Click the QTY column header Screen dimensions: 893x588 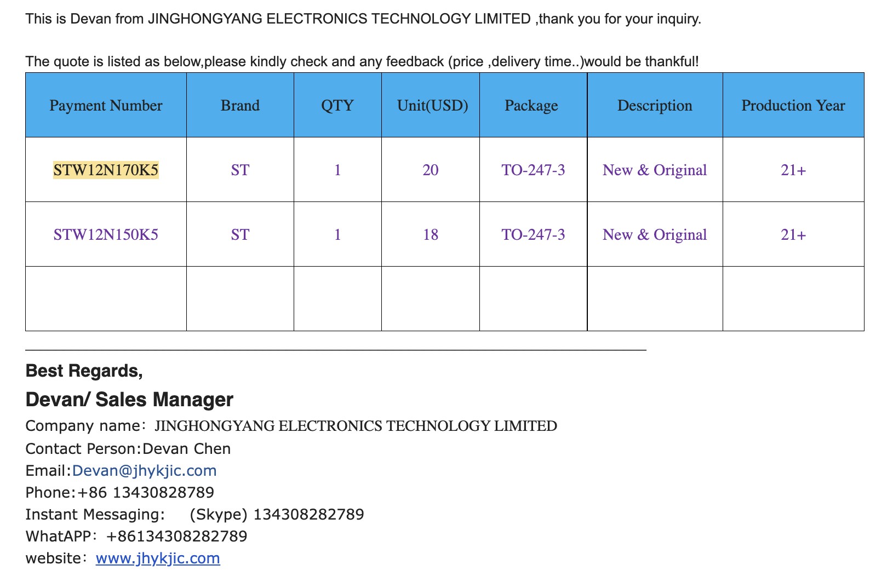[x=337, y=105]
